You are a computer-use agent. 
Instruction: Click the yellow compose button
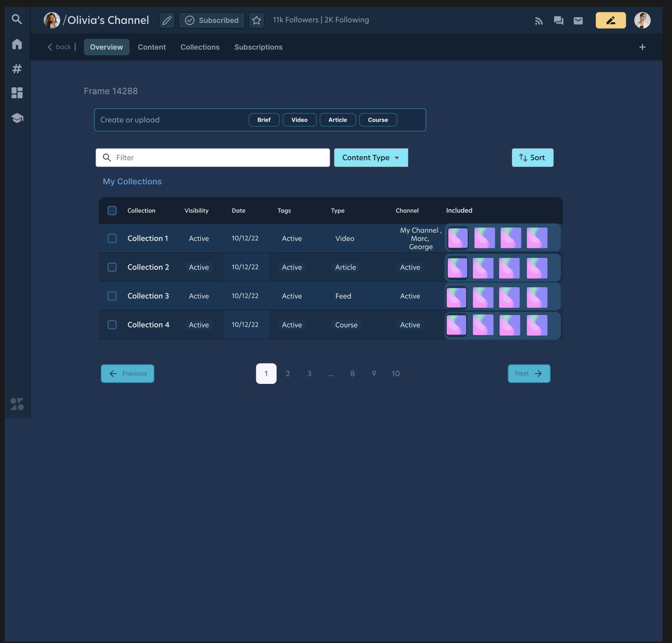[610, 20]
